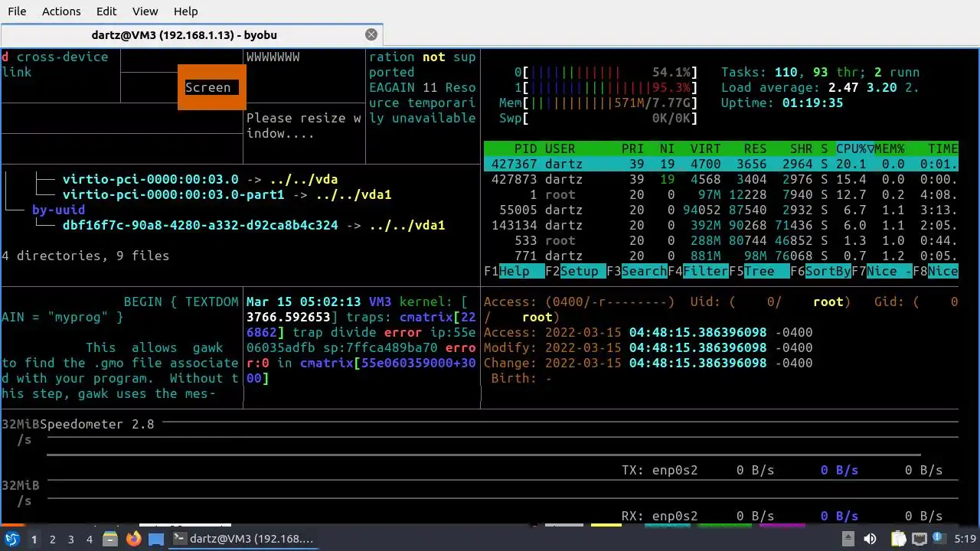Click the Change timestamp line
Viewport: 980px width, 551px height.
click(648, 363)
